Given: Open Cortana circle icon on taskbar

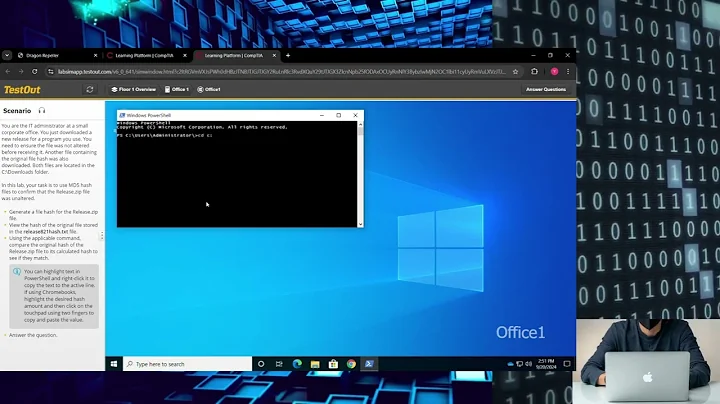Looking at the screenshot, I should coord(261,364).
